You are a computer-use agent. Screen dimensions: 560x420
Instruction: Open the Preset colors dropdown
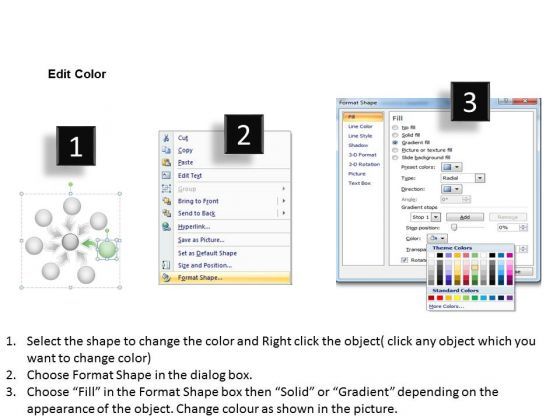[x=452, y=167]
